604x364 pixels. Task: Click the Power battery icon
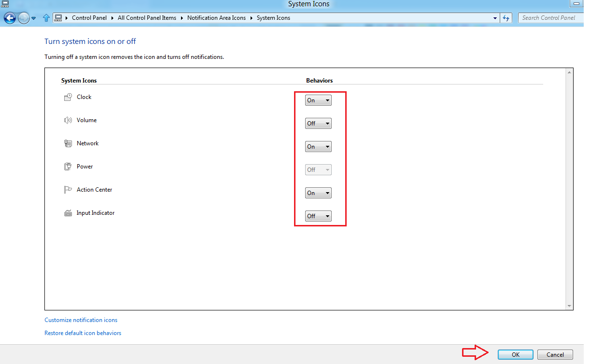point(68,166)
